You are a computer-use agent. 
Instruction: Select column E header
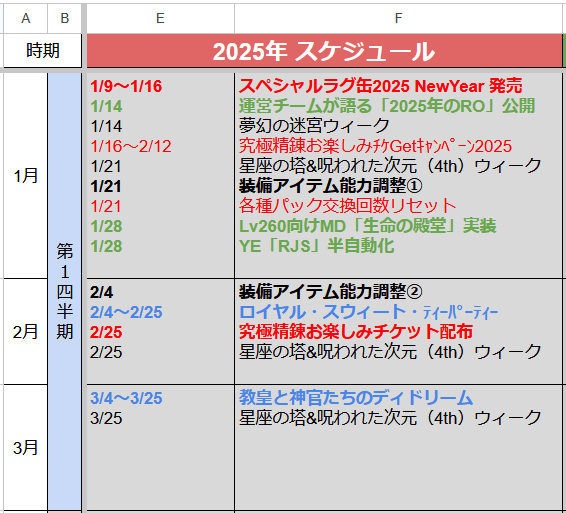click(160, 18)
